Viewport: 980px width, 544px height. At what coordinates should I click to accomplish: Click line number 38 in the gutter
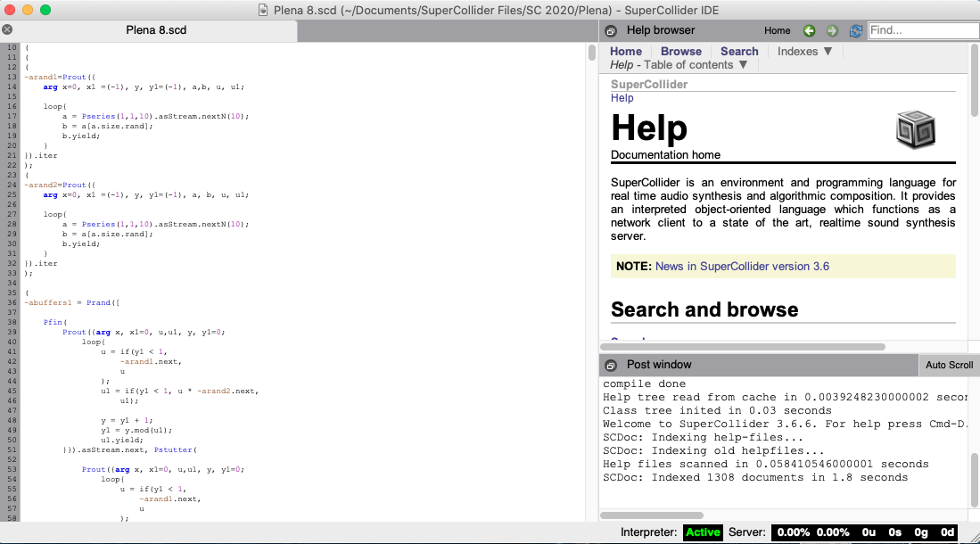[12, 323]
